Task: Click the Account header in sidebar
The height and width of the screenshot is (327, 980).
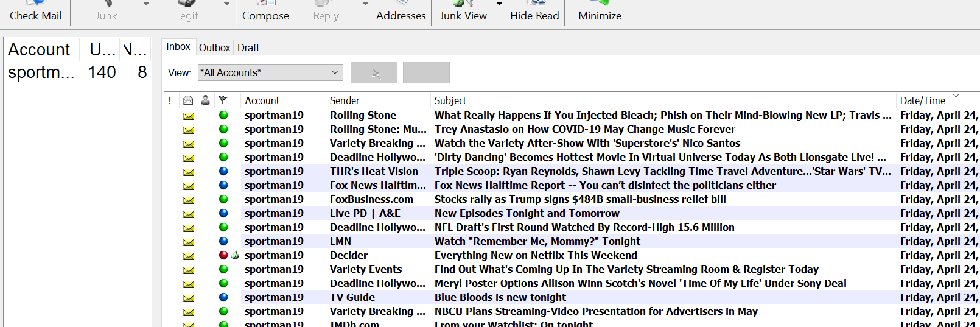Action: tap(39, 50)
